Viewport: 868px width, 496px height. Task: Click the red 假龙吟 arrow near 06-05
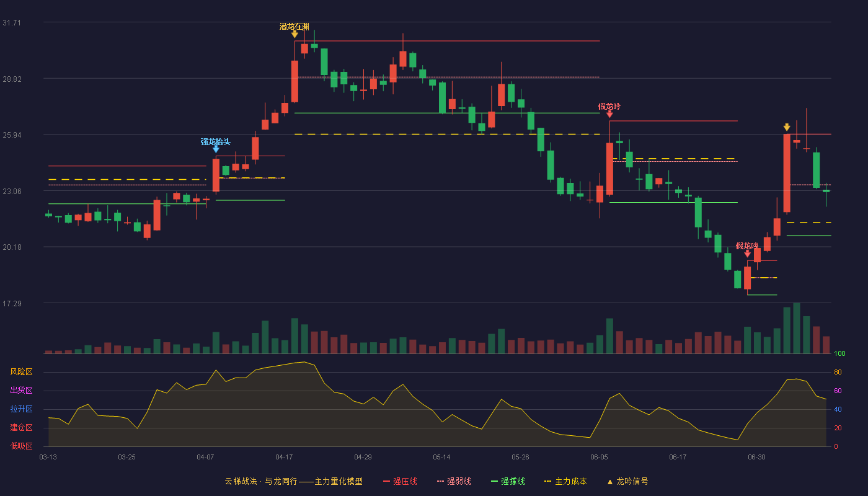tap(609, 113)
